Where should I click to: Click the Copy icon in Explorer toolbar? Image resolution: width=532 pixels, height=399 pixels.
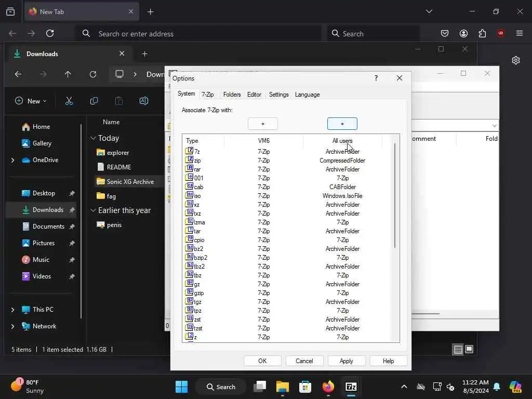(94, 101)
